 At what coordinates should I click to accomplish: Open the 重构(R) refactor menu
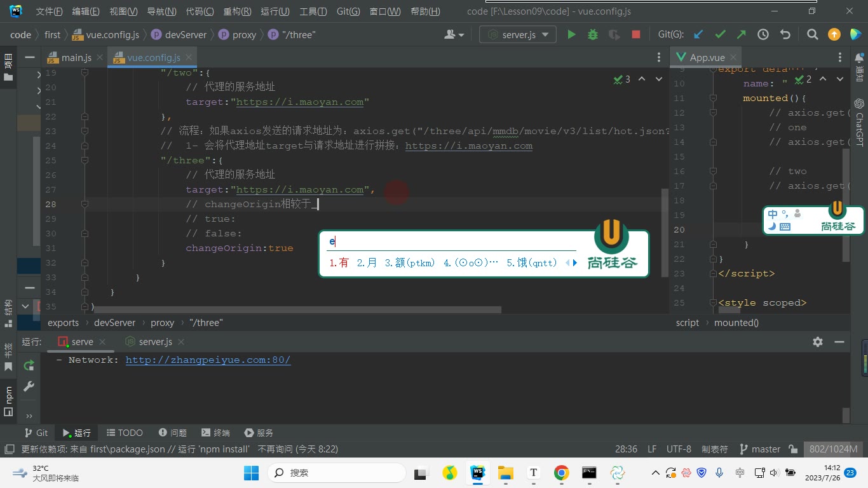click(237, 11)
